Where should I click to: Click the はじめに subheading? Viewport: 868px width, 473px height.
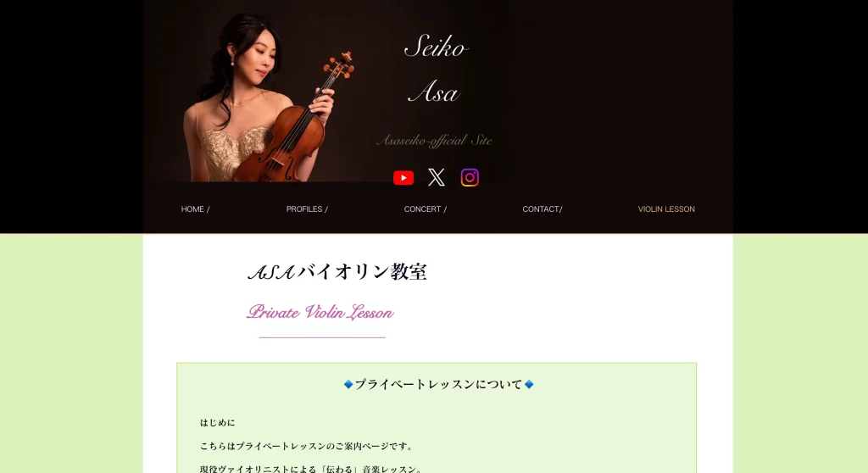(x=218, y=423)
